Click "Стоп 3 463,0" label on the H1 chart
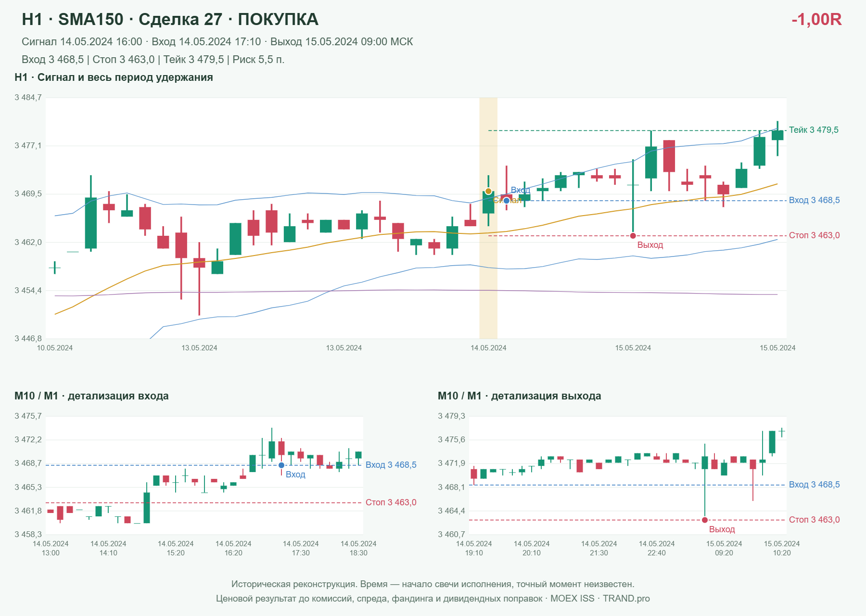Image resolution: width=866 pixels, height=616 pixels. tap(814, 235)
